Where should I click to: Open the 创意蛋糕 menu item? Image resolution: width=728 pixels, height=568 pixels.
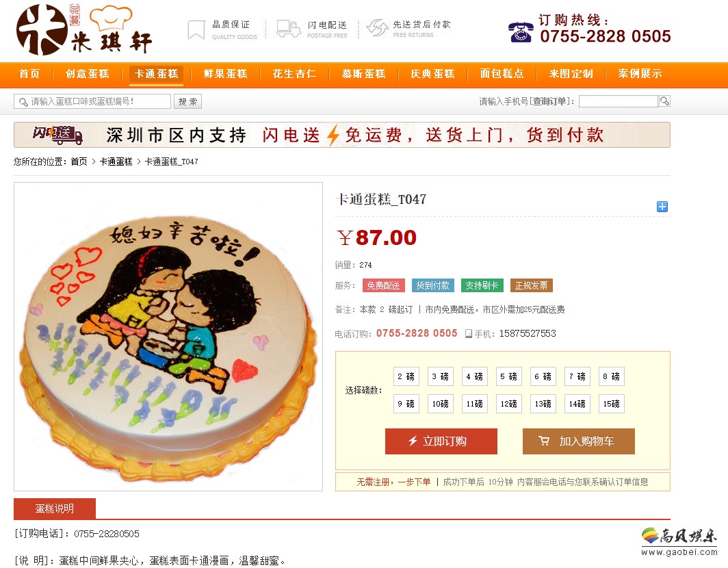[88, 74]
